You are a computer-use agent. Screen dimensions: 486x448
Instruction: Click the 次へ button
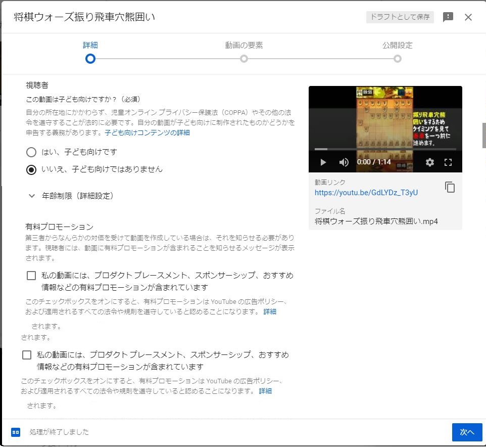coord(467,432)
